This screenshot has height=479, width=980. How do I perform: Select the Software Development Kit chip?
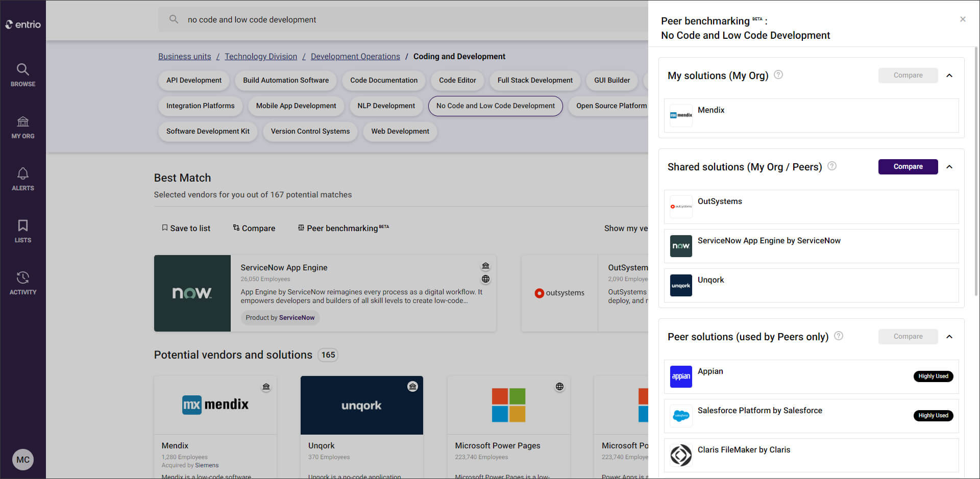(x=208, y=131)
